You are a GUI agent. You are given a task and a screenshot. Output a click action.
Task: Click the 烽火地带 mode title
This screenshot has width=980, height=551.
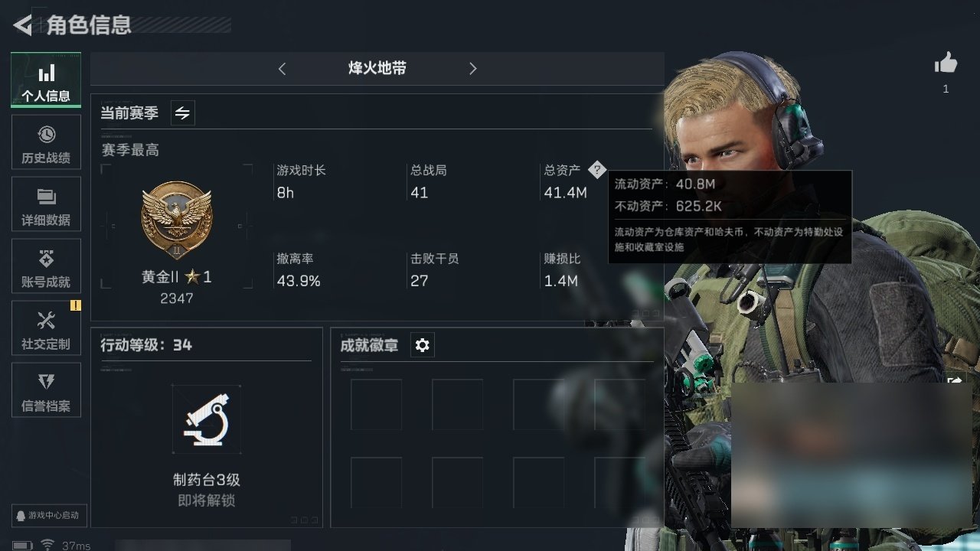coord(377,68)
